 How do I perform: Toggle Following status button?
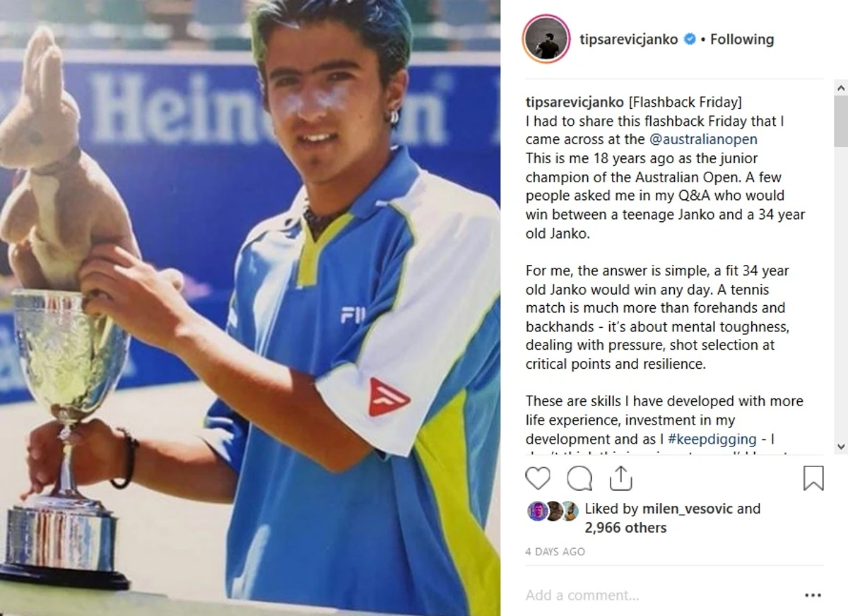point(742,40)
